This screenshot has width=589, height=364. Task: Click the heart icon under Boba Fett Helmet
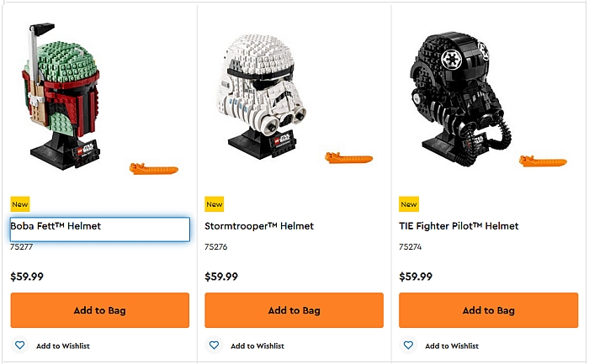pyautogui.click(x=19, y=345)
